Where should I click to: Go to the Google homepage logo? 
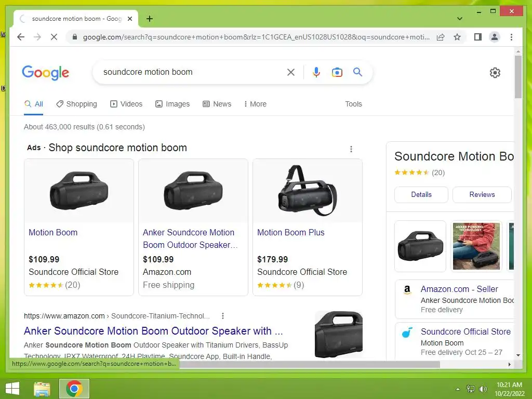(46, 73)
